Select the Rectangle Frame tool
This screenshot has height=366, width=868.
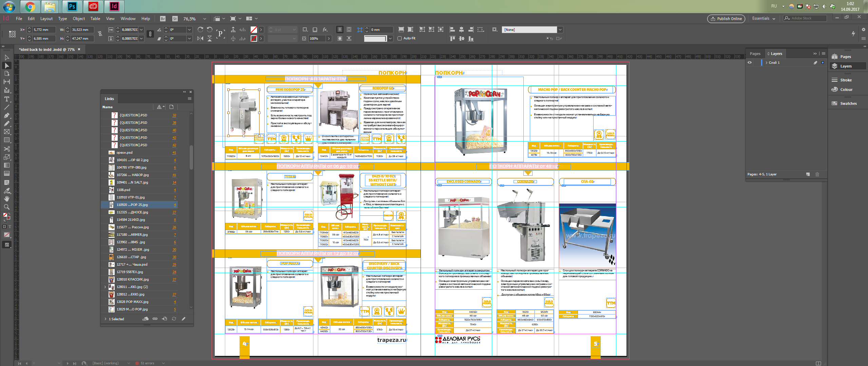pos(6,132)
